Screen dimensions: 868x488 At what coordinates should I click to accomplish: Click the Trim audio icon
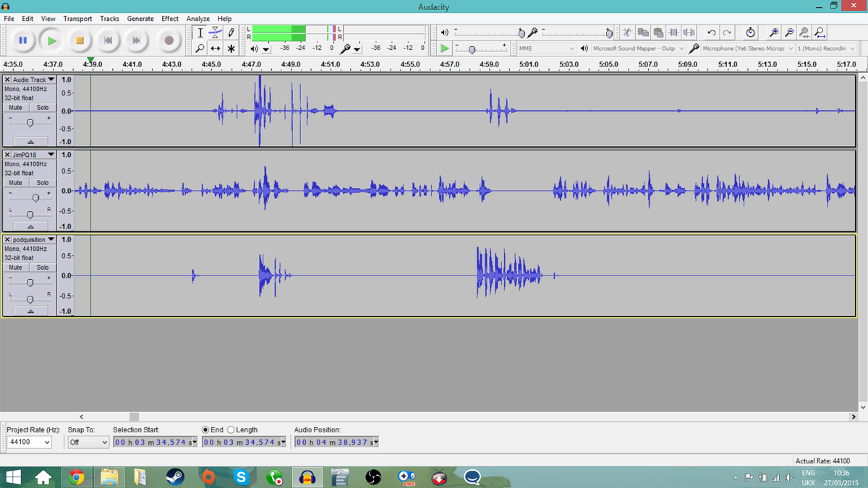(x=673, y=33)
